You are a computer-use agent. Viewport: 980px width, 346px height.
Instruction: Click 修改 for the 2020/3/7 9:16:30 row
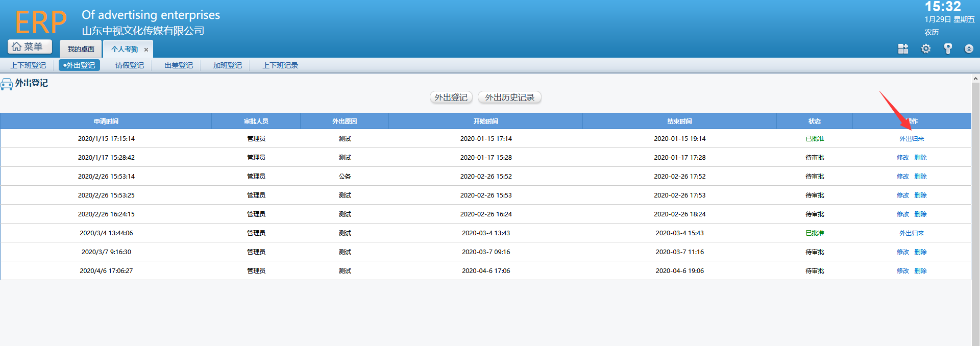click(903, 252)
